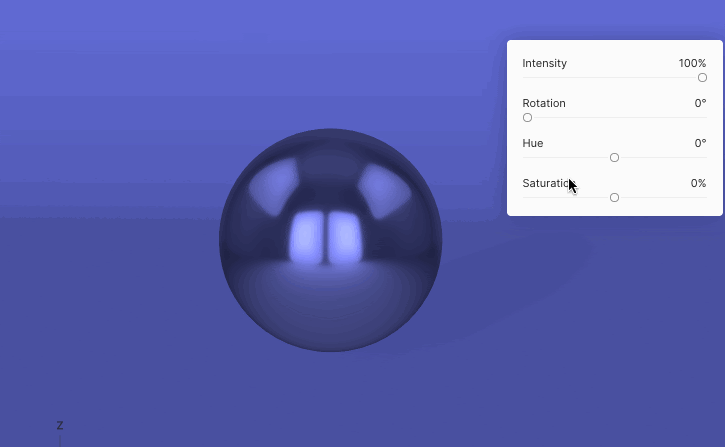Screen dimensions: 725x447
Task: Click the Intensity slider handle
Action: click(702, 78)
